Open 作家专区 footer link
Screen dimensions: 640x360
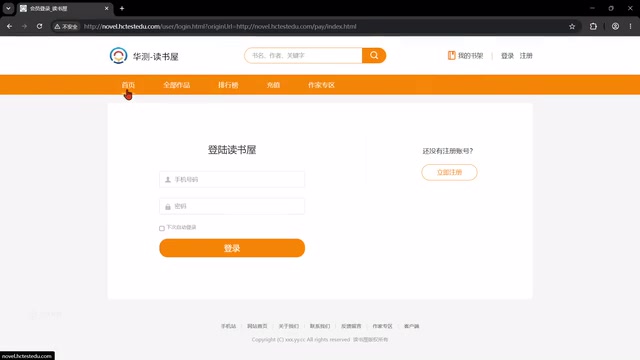382,326
